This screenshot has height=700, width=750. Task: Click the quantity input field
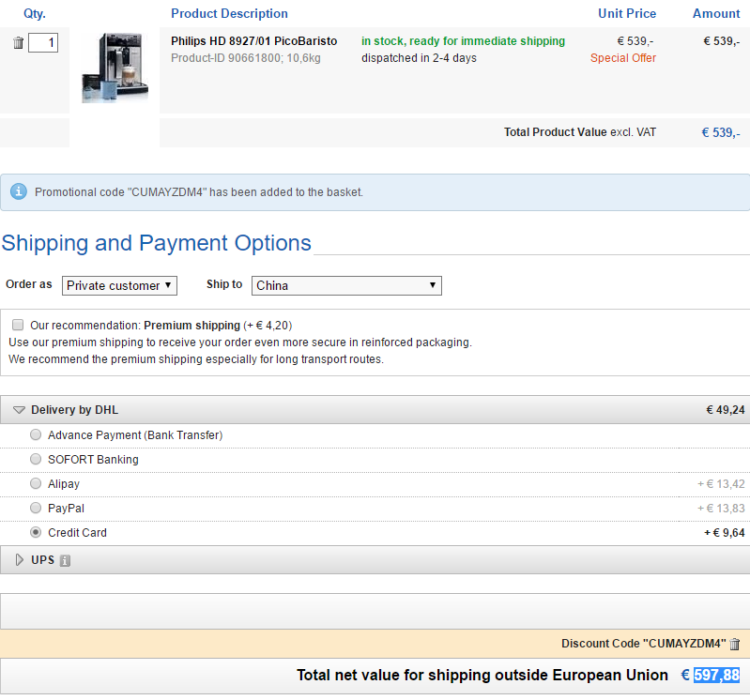(43, 42)
